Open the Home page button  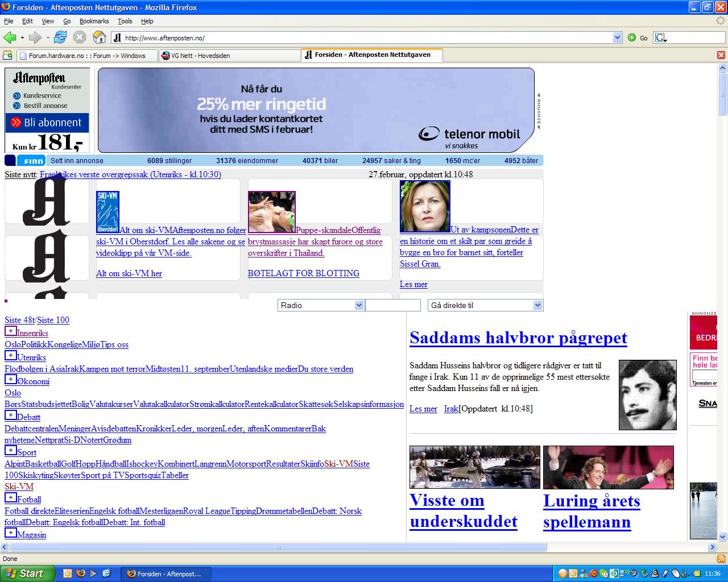coord(100,38)
